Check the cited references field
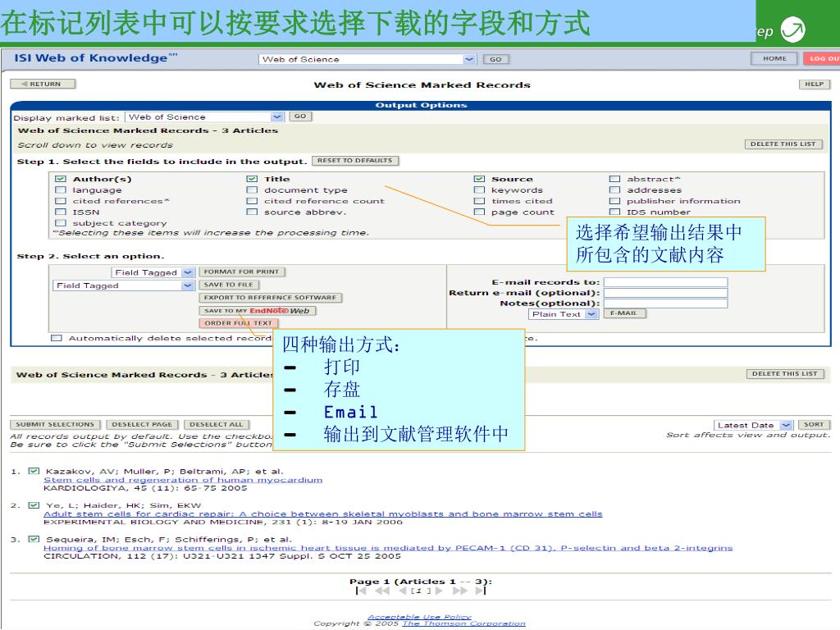 pos(61,201)
